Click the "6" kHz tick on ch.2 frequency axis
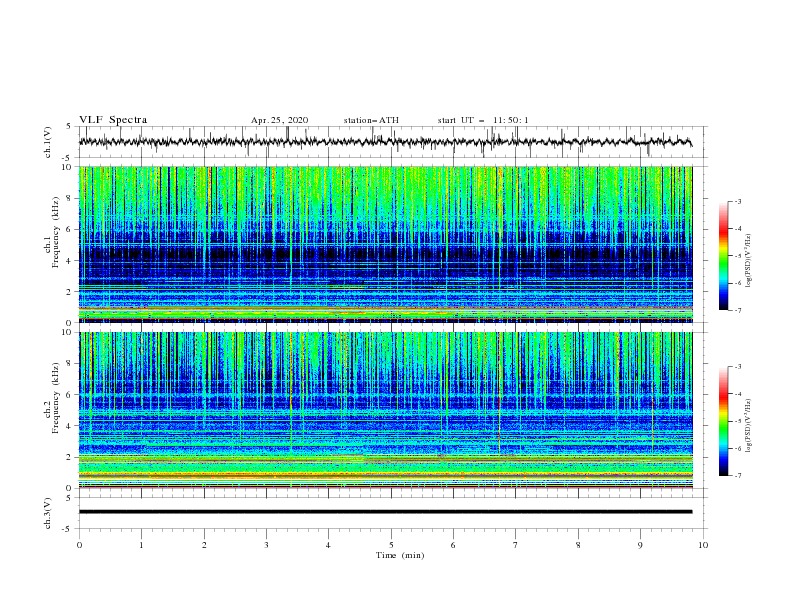The image size is (792, 612). point(69,394)
